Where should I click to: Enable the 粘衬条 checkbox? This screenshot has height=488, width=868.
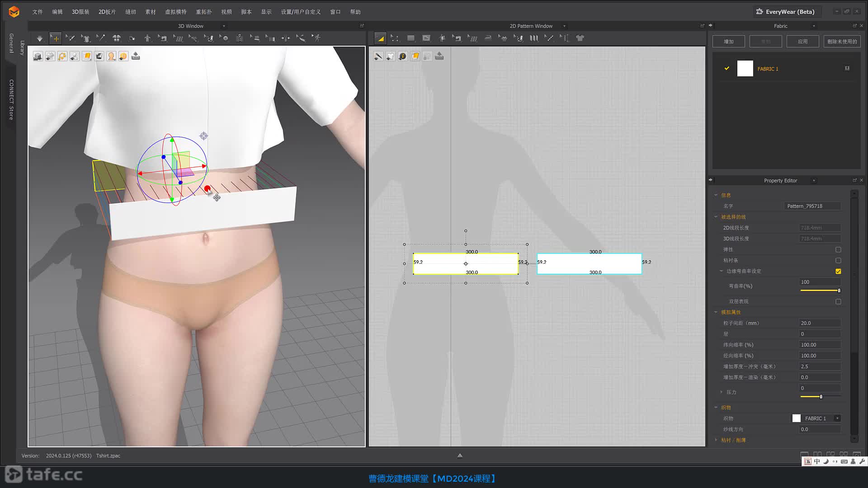[838, 261]
